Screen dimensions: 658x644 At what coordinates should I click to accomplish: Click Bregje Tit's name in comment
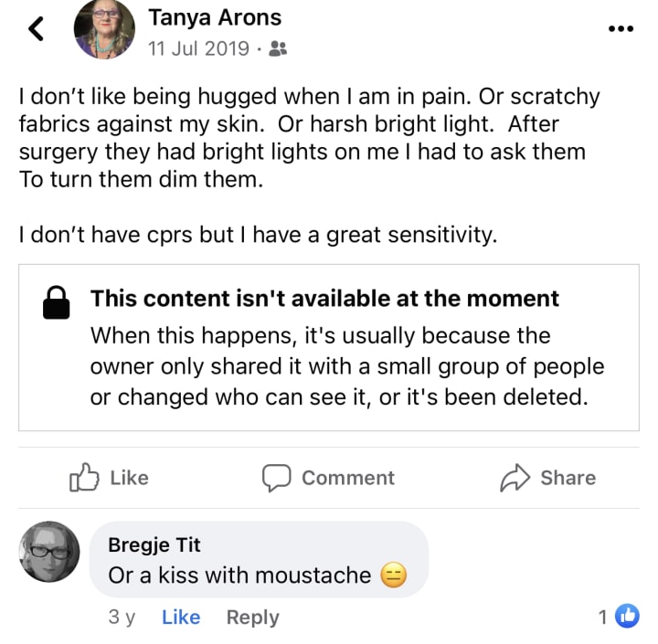[154, 545]
